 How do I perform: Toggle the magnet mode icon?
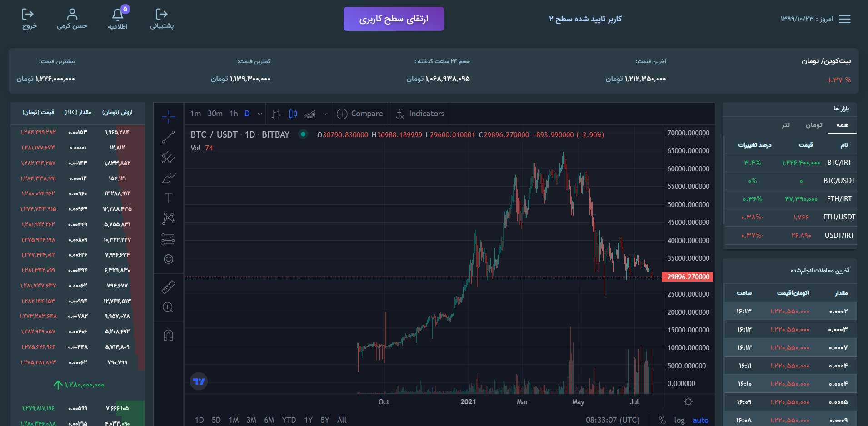pos(168,336)
